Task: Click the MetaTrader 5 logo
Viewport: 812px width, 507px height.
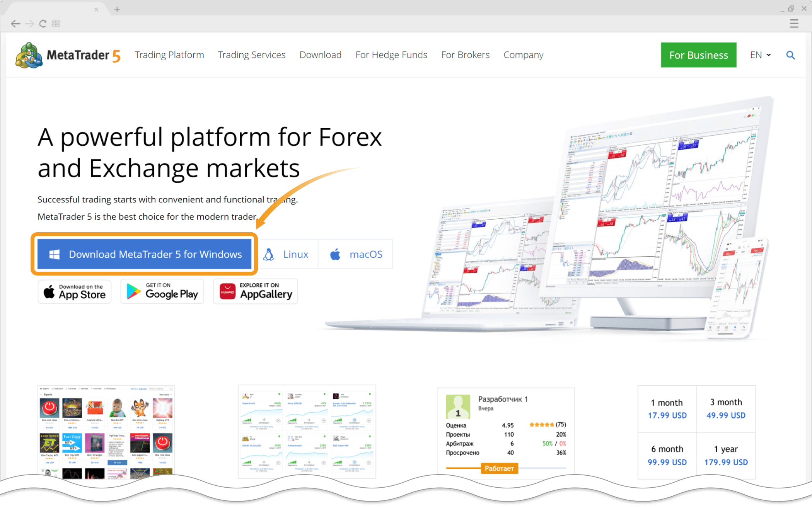Action: 68,55
